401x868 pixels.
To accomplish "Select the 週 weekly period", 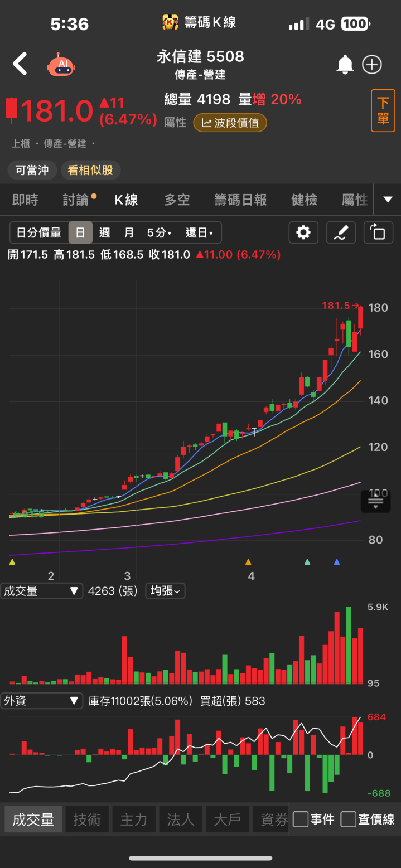I will coord(104,232).
